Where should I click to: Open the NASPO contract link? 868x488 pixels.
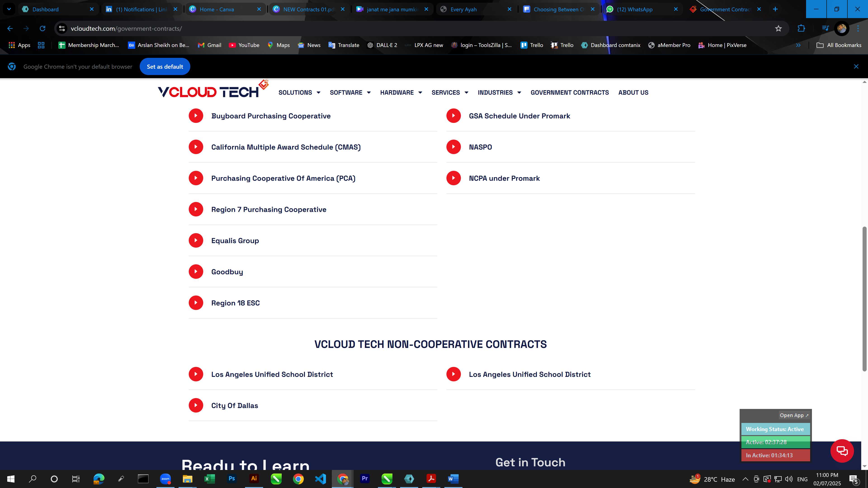(480, 147)
